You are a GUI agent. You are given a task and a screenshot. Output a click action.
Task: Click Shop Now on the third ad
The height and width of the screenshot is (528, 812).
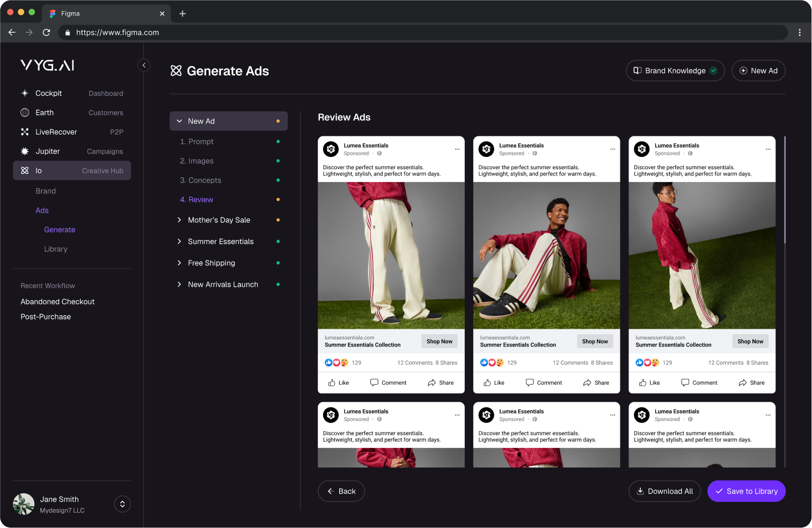point(750,341)
